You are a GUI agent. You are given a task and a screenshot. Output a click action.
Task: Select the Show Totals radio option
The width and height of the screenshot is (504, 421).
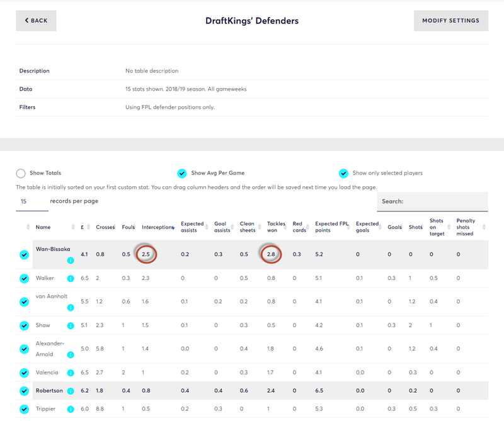click(x=21, y=174)
